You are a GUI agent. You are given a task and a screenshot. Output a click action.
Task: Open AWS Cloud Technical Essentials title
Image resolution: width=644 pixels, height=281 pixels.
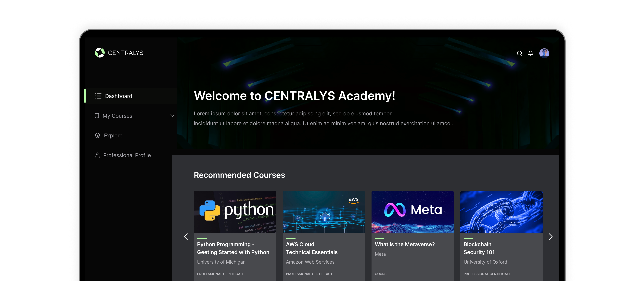[311, 248]
